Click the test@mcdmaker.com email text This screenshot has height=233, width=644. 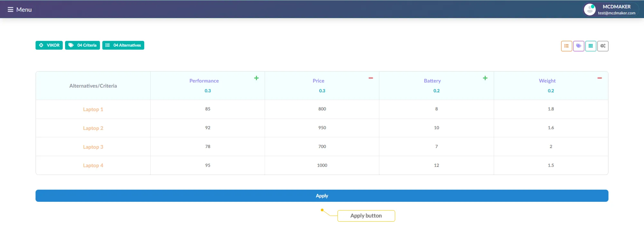pyautogui.click(x=617, y=13)
